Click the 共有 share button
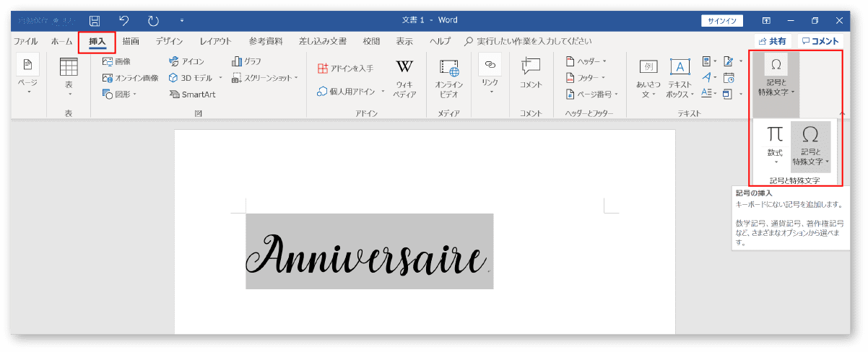868x352 pixels. coord(772,41)
